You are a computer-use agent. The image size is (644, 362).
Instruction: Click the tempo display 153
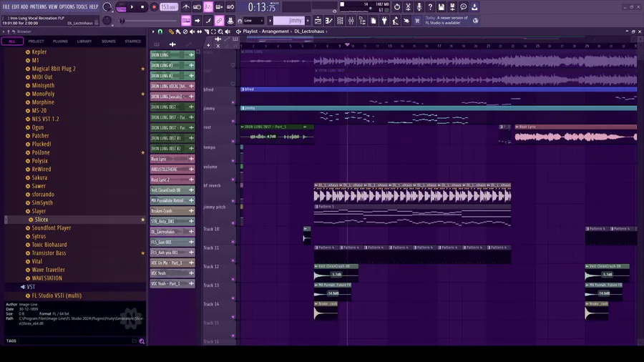(169, 7)
